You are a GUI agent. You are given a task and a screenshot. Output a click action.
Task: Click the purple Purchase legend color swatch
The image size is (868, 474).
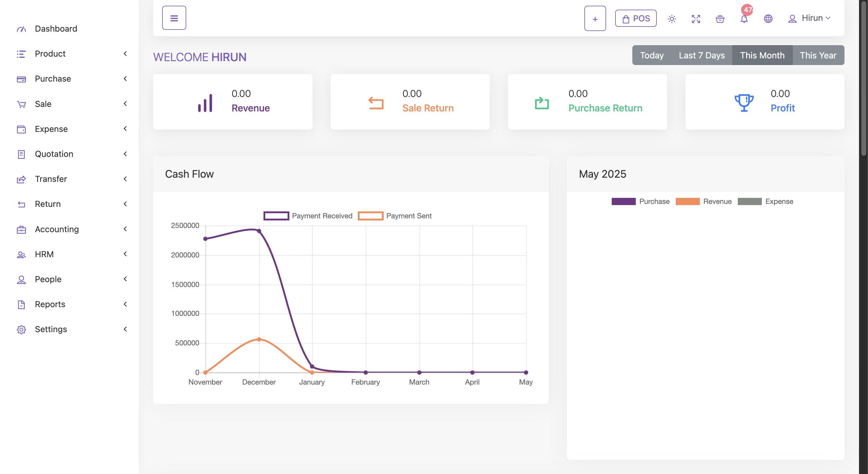coord(623,201)
